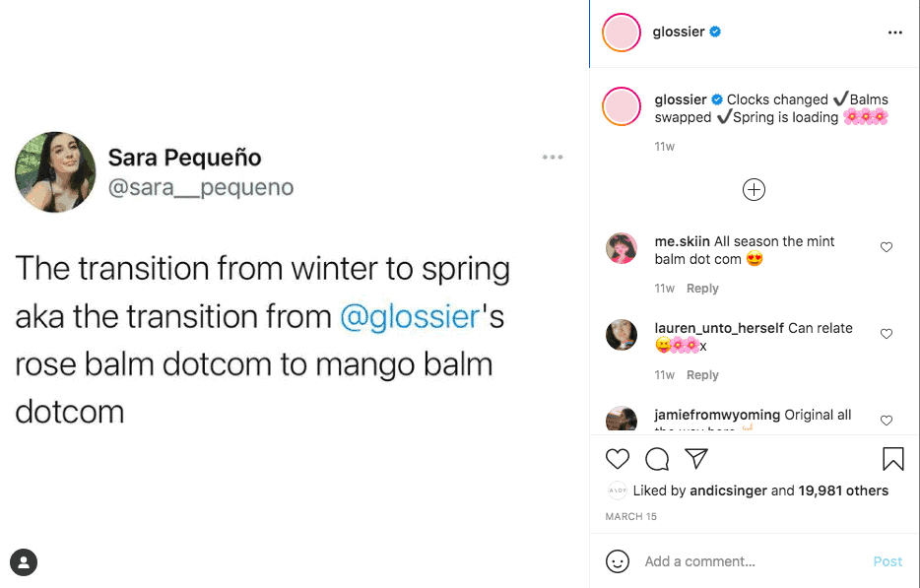This screenshot has height=588, width=920.
Task: Open the three-dot options menu for the post
Action: pos(894,31)
